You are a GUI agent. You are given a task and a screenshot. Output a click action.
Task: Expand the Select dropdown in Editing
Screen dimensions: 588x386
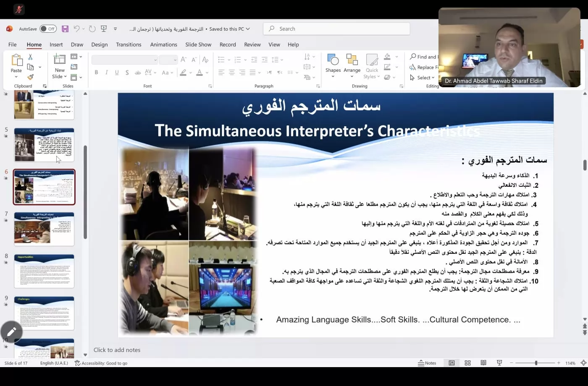tap(423, 78)
